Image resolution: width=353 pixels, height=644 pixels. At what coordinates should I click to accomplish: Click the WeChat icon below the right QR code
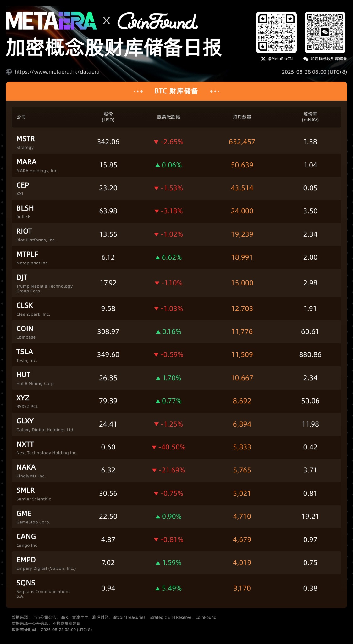tap(306, 59)
